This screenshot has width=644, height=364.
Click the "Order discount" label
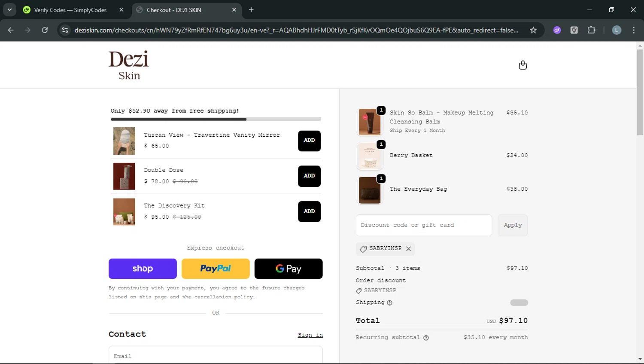pyautogui.click(x=381, y=281)
